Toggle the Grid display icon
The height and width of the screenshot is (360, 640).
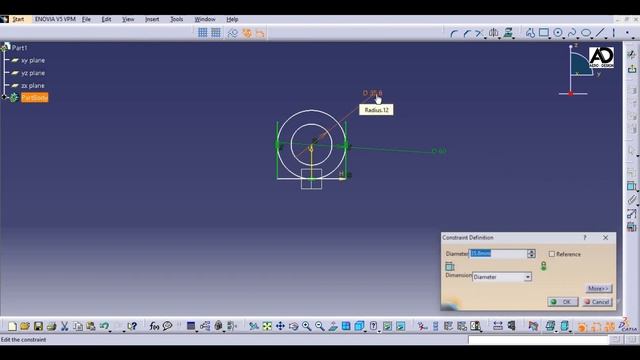point(202,33)
